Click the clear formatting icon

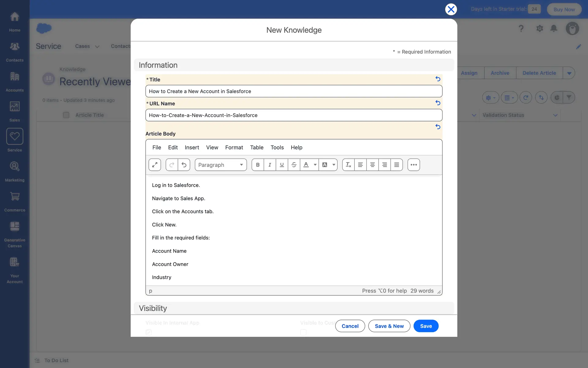pyautogui.click(x=348, y=165)
